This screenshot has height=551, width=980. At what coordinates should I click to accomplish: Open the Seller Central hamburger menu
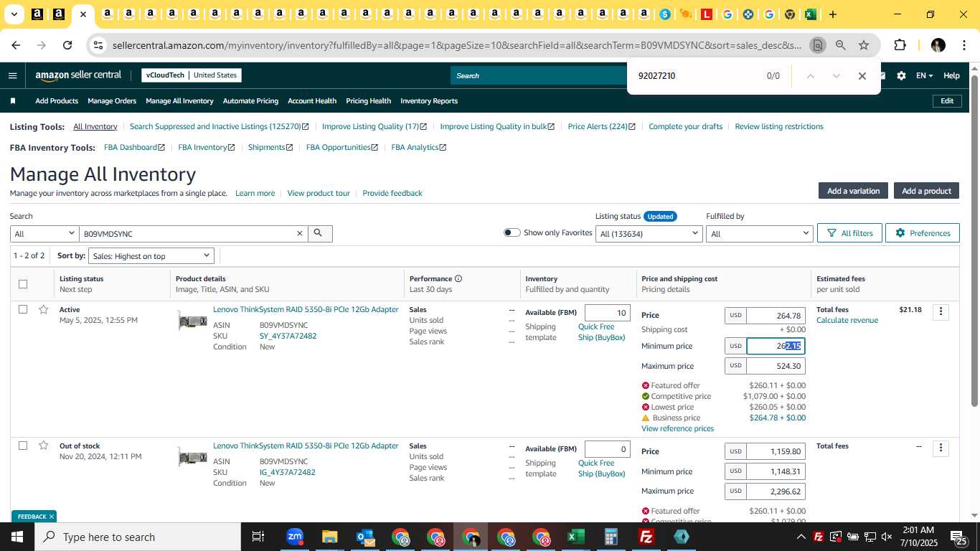12,75
